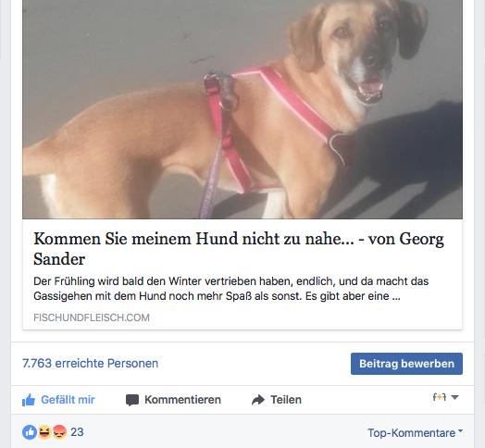Image resolution: width=485 pixels, height=448 pixels.
Task: Click the article description starting Der Frühling
Action: 231,289
